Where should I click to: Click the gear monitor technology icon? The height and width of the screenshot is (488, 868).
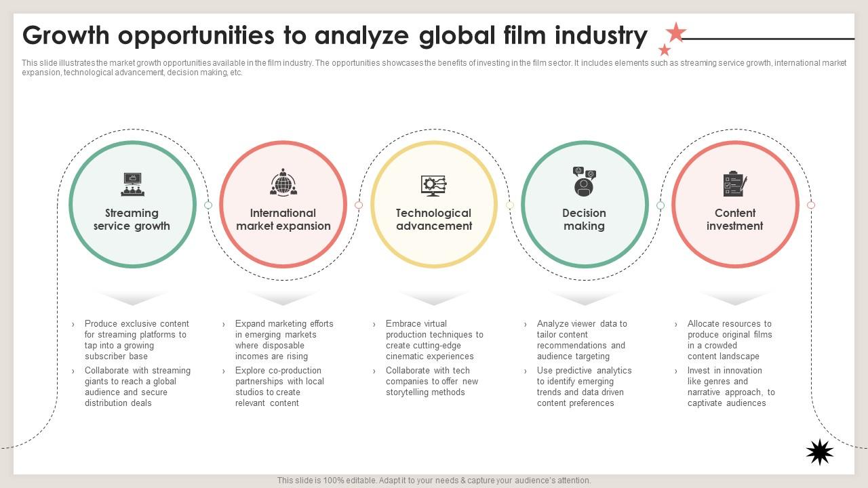click(433, 185)
